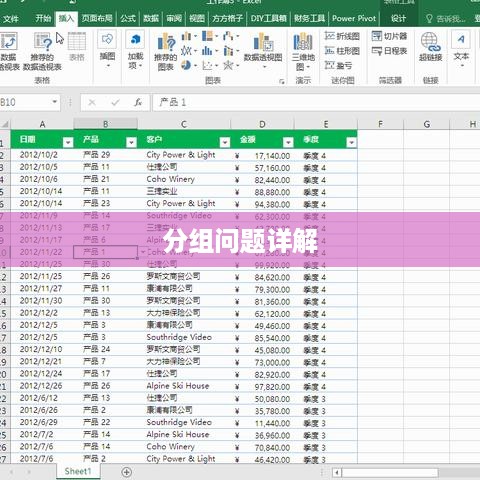
Task: Insert a Timeline (日程表)
Action: tap(389, 51)
